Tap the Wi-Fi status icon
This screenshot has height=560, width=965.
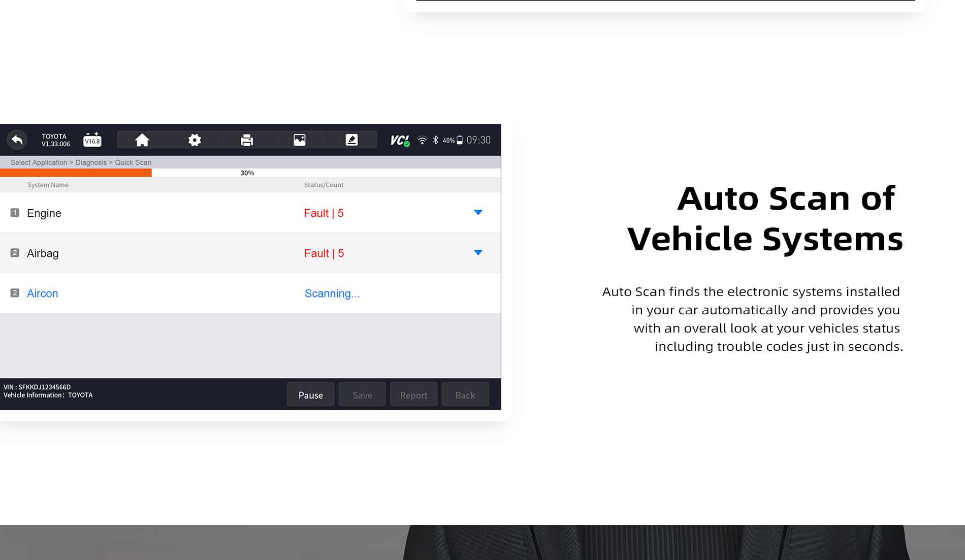422,140
